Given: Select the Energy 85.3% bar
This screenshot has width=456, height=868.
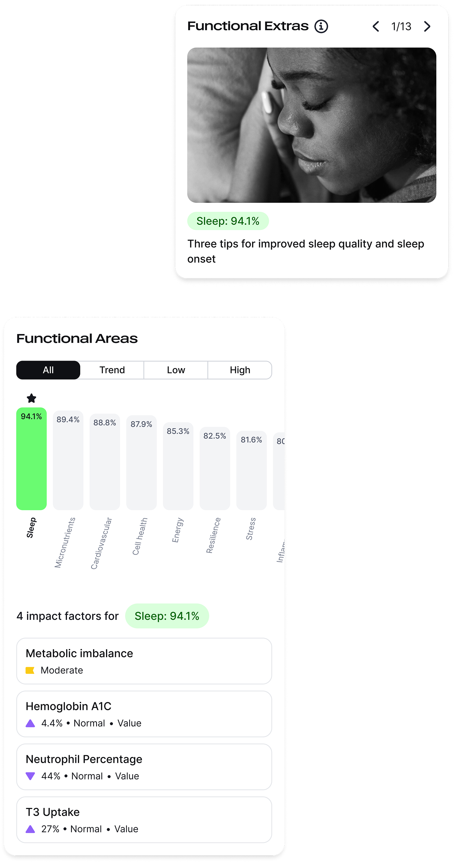Looking at the screenshot, I should click(x=178, y=466).
